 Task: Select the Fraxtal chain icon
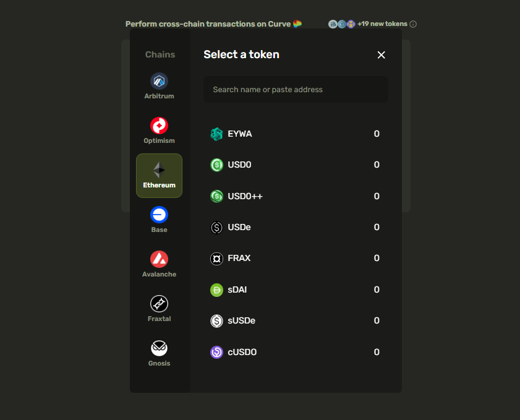pos(159,304)
